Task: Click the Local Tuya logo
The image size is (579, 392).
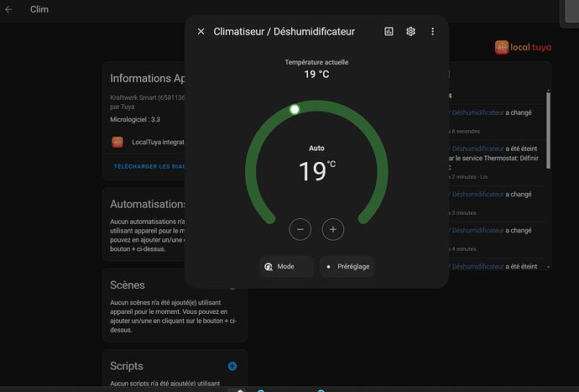Action: tap(524, 48)
